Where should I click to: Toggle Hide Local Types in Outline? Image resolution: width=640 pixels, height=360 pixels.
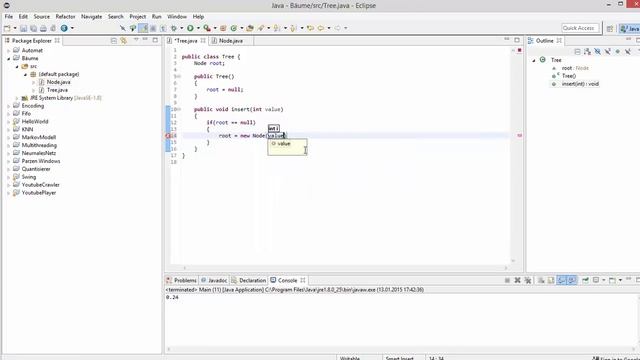(x=628, y=51)
